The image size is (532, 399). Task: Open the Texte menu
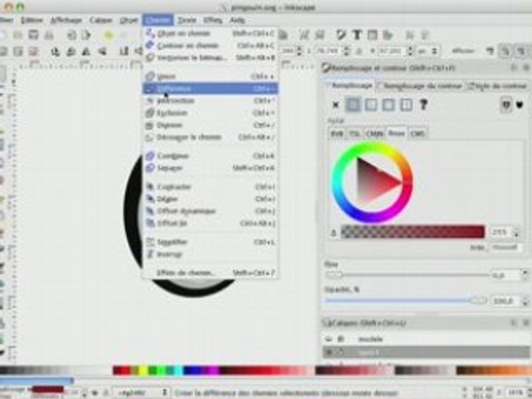click(x=187, y=20)
